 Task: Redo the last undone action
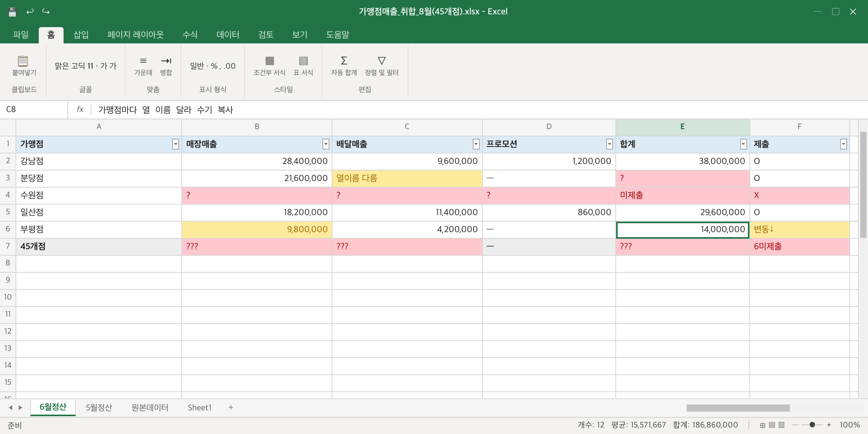click(x=46, y=12)
